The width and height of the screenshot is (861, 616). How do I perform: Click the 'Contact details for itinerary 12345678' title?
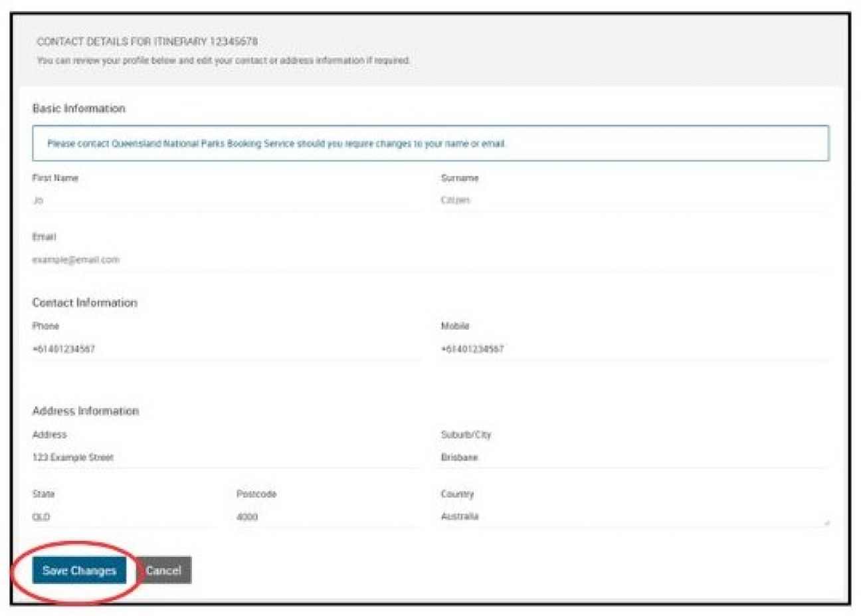tap(147, 41)
